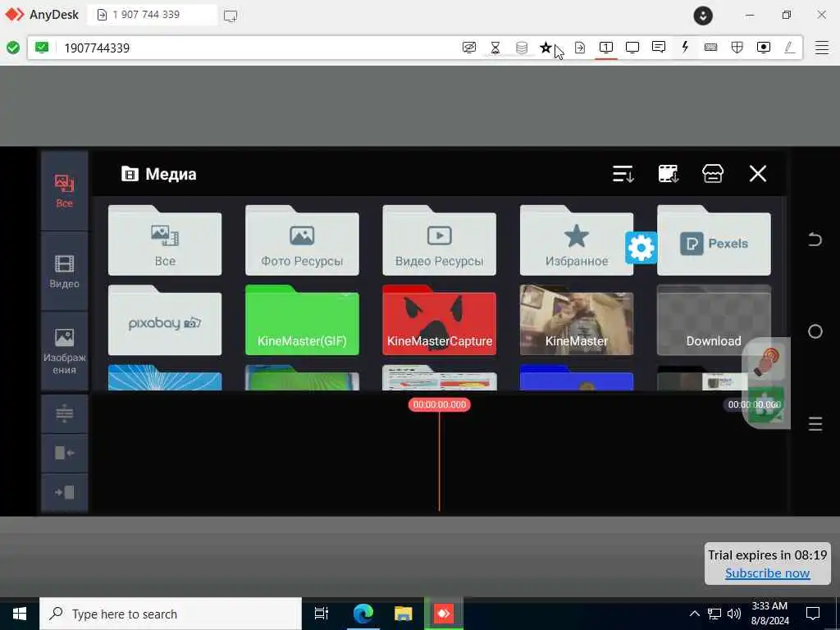The height and width of the screenshot is (630, 840).
Task: Open the AnyDesk permissions shield icon
Action: [737, 48]
